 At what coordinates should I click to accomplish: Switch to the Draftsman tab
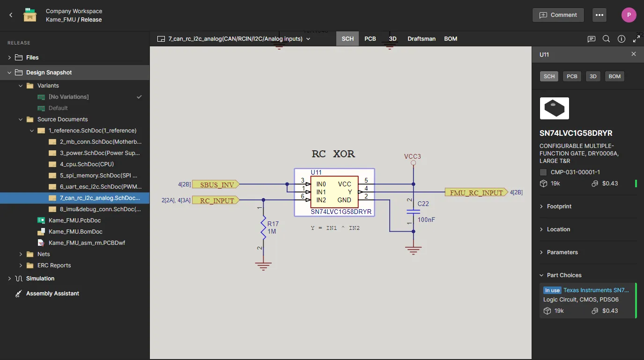(422, 39)
